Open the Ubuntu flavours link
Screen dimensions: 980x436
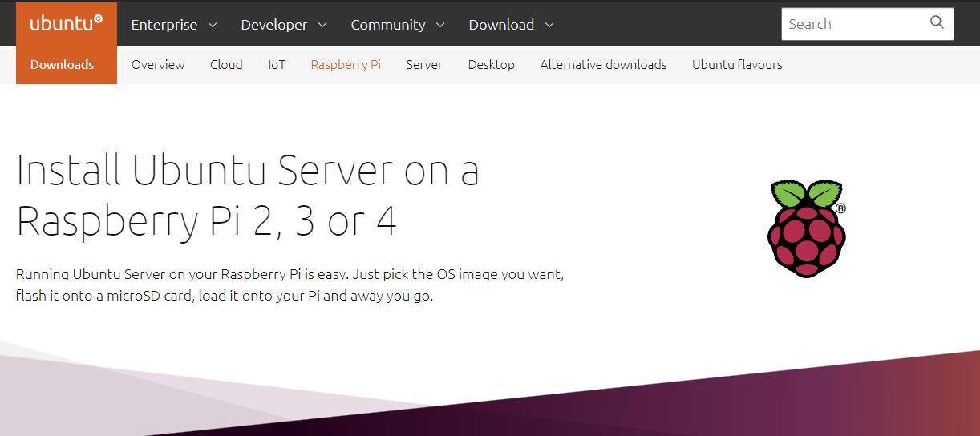[x=737, y=65]
